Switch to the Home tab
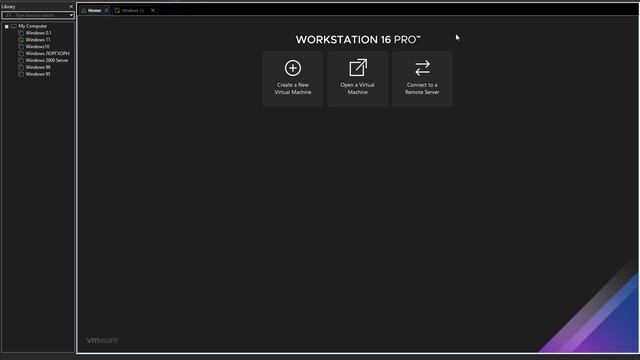The height and width of the screenshot is (360, 640). pos(95,11)
